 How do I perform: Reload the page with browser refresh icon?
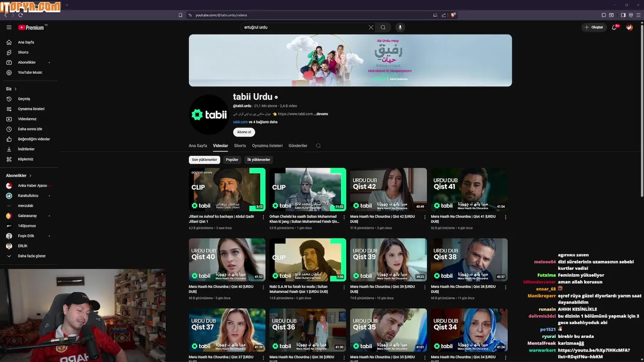pyautogui.click(x=21, y=15)
